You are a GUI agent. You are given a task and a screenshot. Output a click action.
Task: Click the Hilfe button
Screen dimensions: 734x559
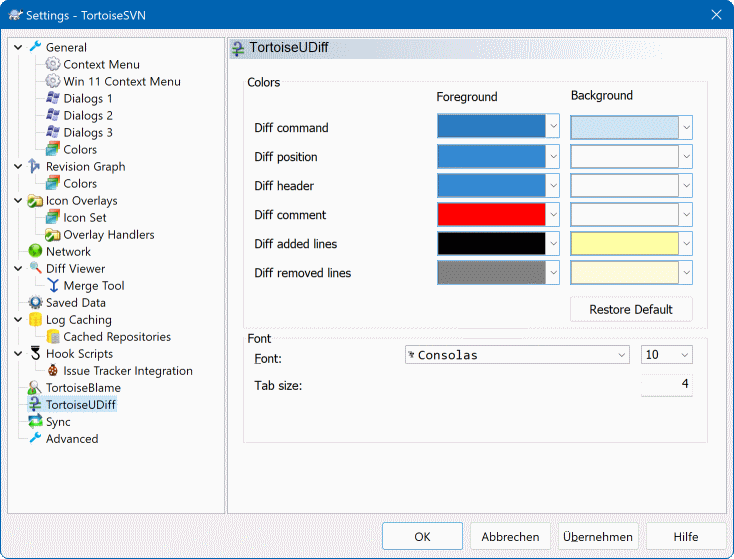686,536
